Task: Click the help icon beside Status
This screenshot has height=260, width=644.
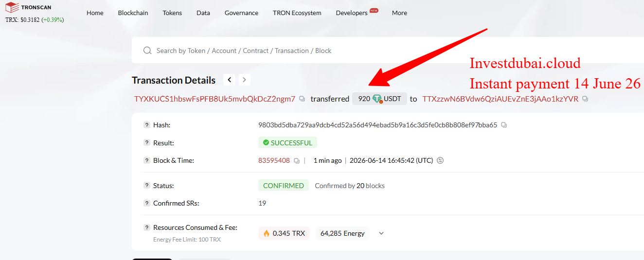Action: pos(147,186)
